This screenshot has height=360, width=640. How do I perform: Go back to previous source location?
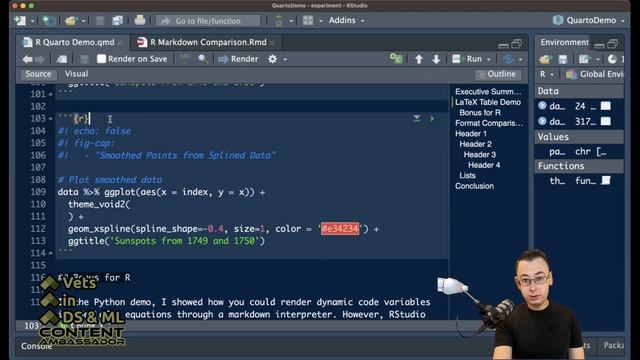pos(27,59)
